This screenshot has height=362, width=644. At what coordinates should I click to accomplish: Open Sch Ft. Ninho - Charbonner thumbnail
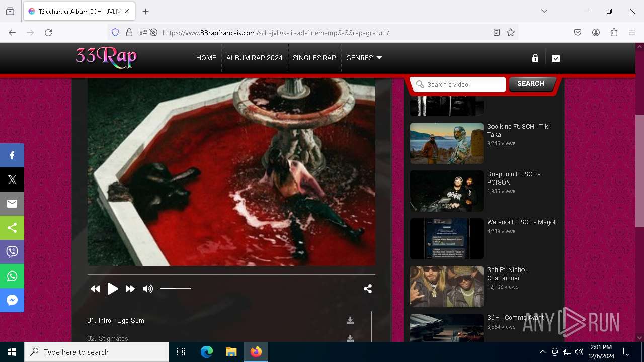(446, 287)
